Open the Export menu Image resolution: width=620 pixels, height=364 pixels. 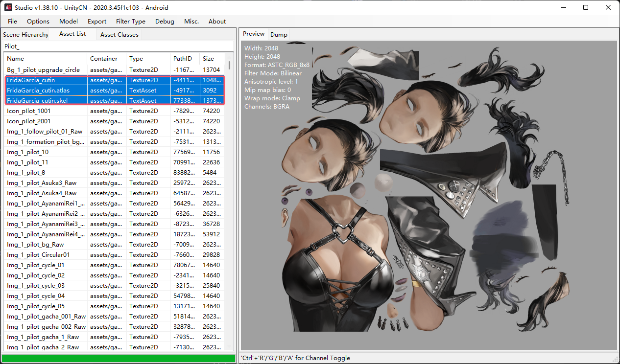(97, 21)
